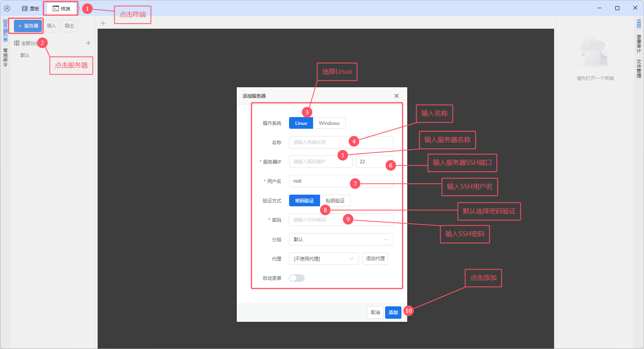
Task: Click the 用户名 input field
Action: [320, 181]
